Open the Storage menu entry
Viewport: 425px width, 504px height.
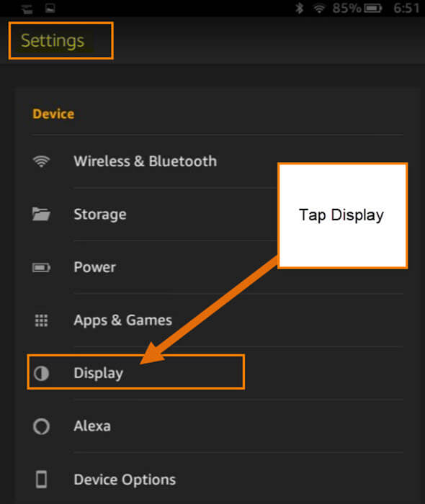[x=218, y=215]
